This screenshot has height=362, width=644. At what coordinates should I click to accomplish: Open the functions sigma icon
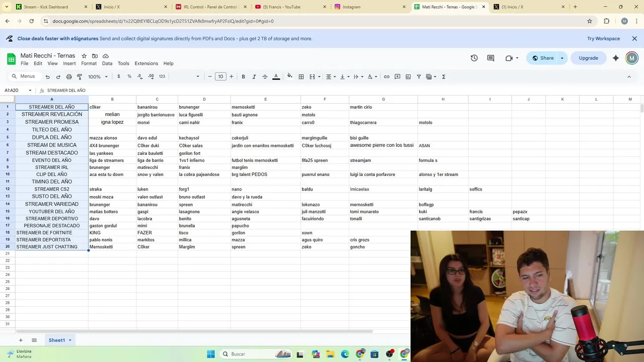point(444,76)
